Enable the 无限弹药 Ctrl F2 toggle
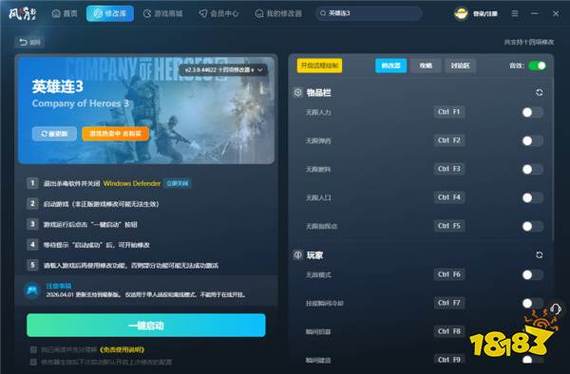 (533, 141)
